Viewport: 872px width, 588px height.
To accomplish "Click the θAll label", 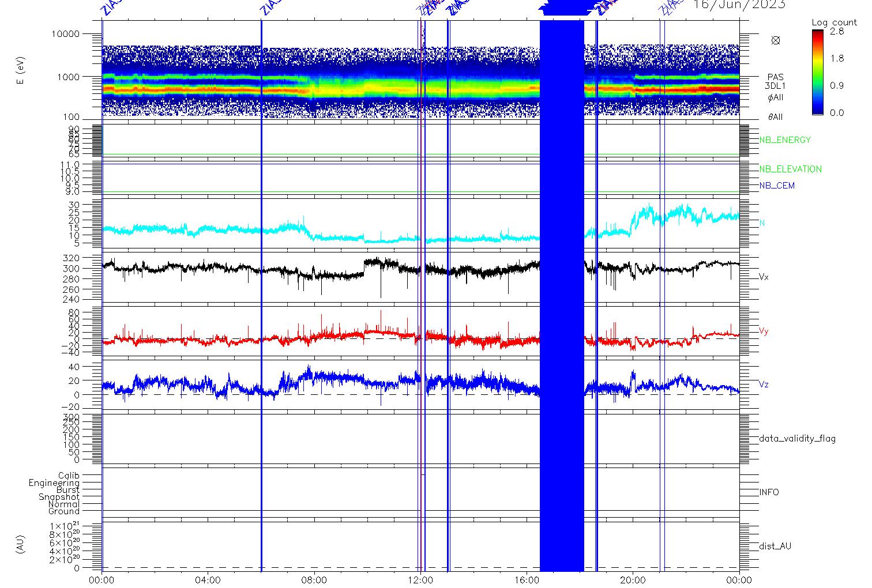I will coord(776,117).
